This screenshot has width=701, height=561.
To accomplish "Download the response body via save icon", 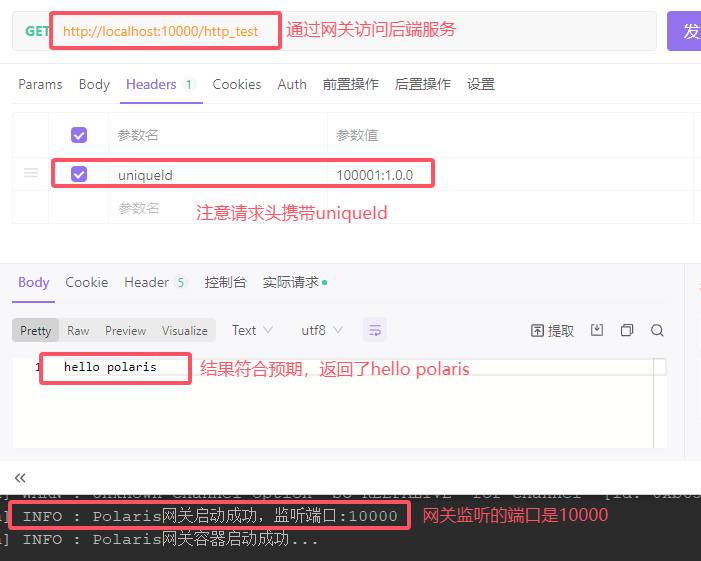I will [x=597, y=330].
